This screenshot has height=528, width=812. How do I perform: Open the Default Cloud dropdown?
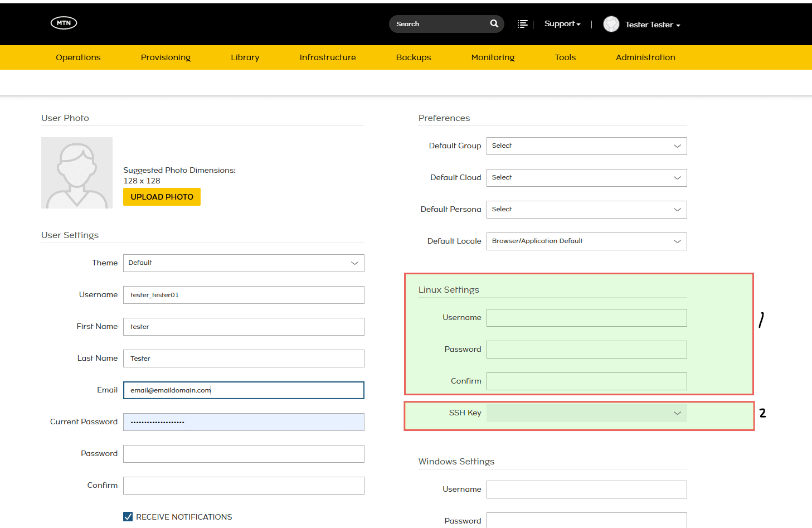[x=586, y=178]
